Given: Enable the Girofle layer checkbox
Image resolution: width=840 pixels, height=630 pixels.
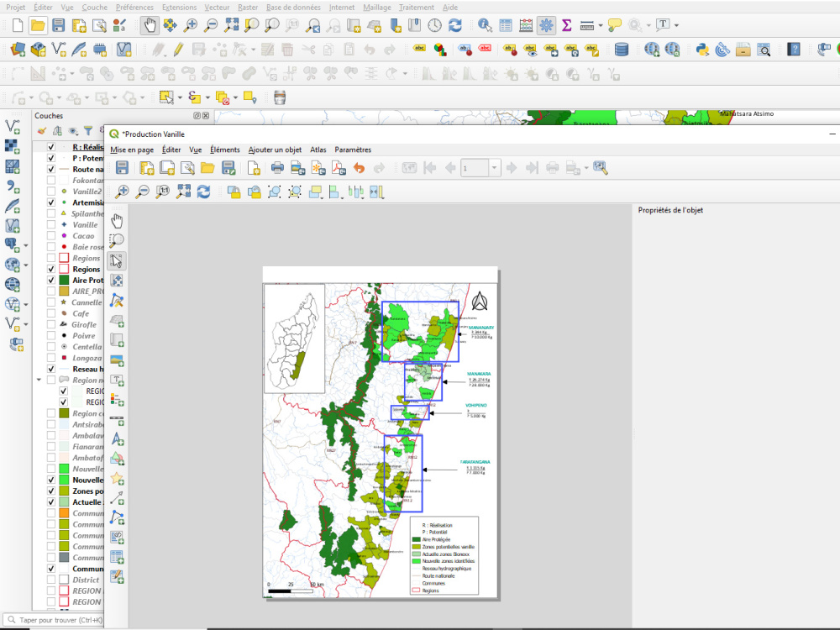Looking at the screenshot, I should tap(51, 324).
